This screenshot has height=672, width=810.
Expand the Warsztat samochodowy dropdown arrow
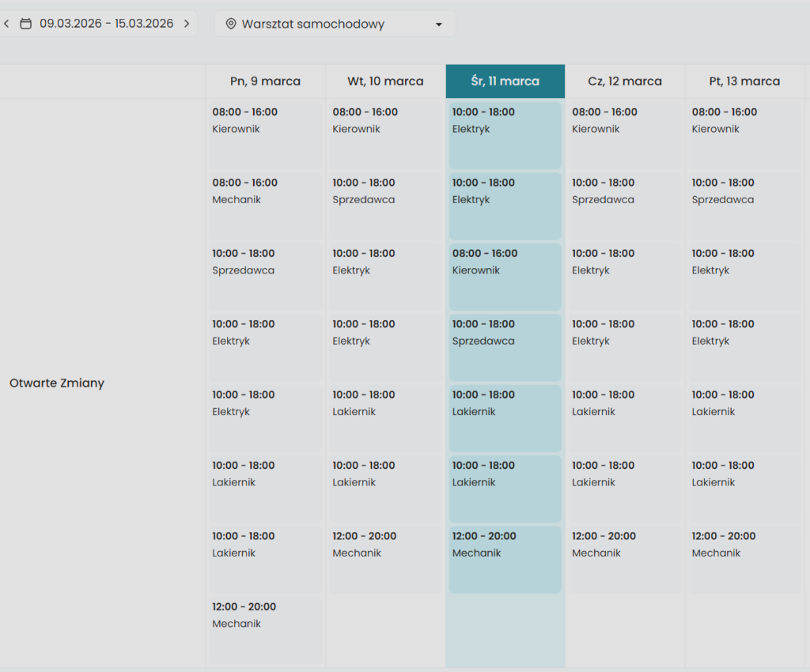point(439,25)
